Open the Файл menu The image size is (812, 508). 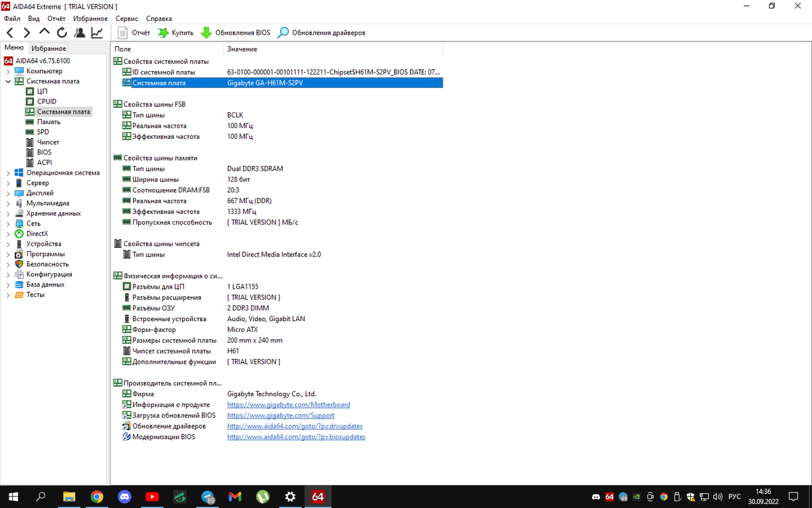[x=12, y=19]
